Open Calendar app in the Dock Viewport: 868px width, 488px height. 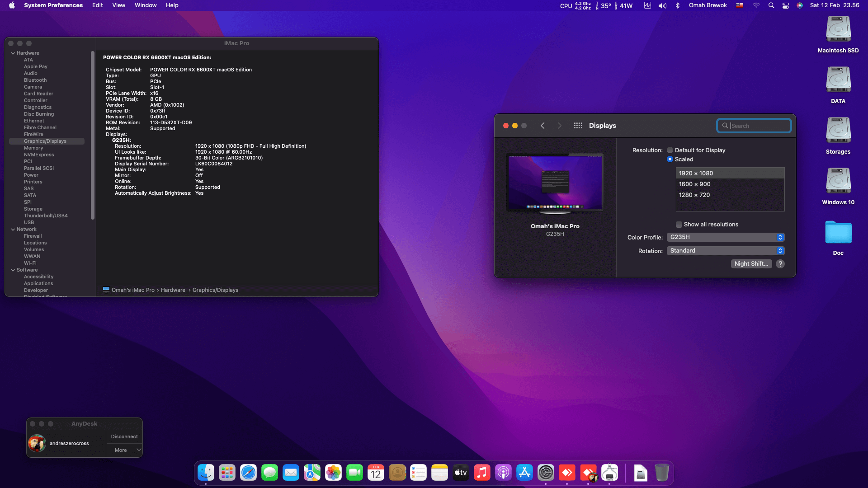coord(376,473)
